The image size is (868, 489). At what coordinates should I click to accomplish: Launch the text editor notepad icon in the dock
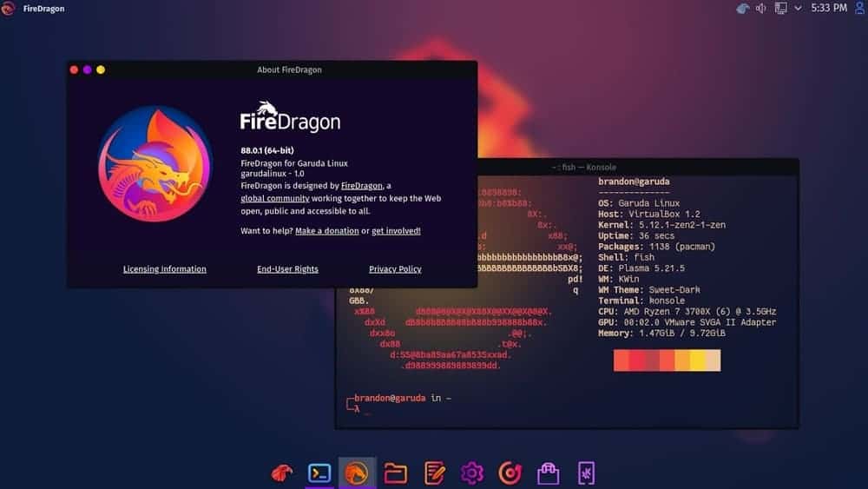pos(434,473)
